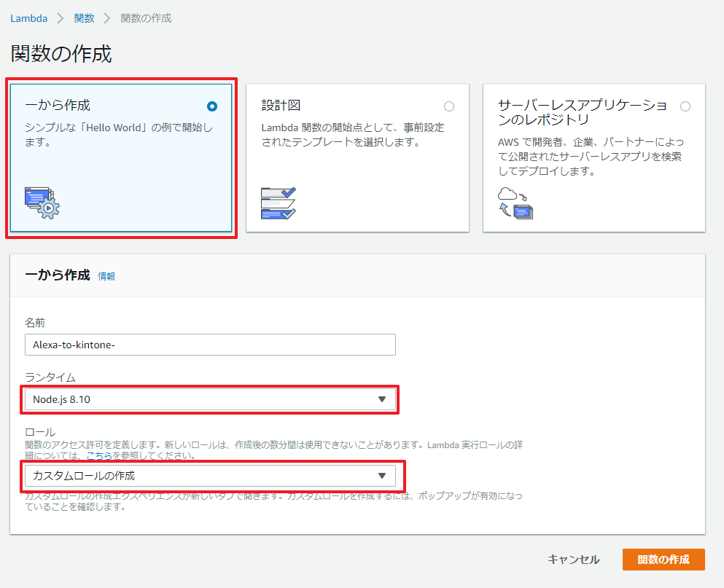Click the サーバーレスアプリケーションのレポジトリ card title
Viewport: 724px width, 588px height.
click(x=583, y=112)
